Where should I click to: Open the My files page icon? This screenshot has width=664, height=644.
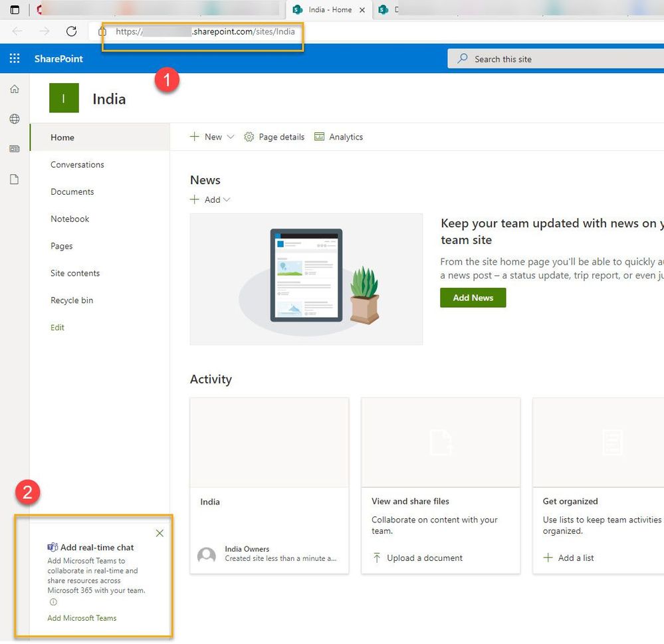(x=15, y=179)
